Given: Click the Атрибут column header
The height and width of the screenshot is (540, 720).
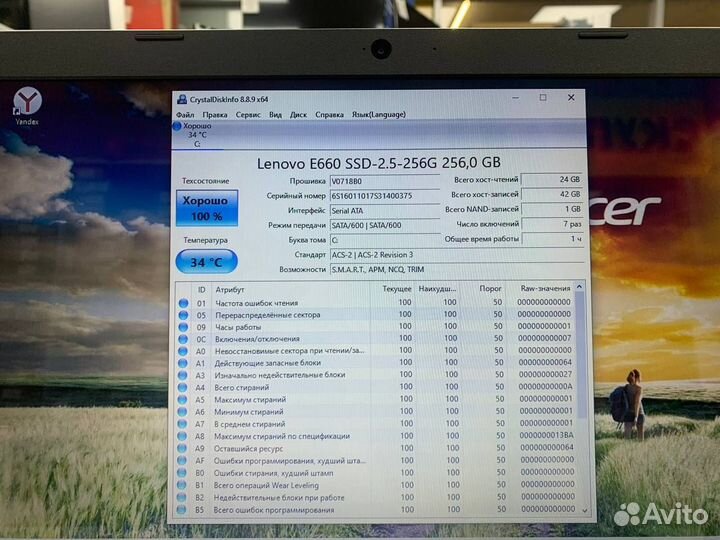Looking at the screenshot, I should coord(291,289).
